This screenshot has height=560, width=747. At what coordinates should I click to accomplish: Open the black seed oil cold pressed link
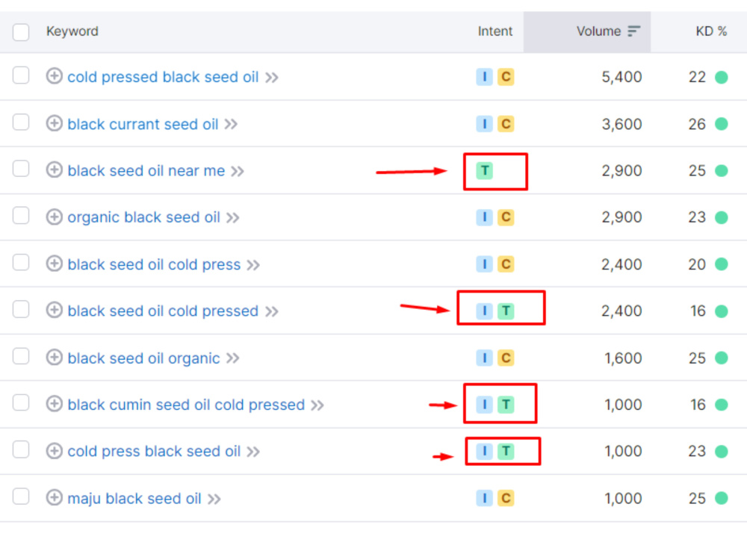163,311
